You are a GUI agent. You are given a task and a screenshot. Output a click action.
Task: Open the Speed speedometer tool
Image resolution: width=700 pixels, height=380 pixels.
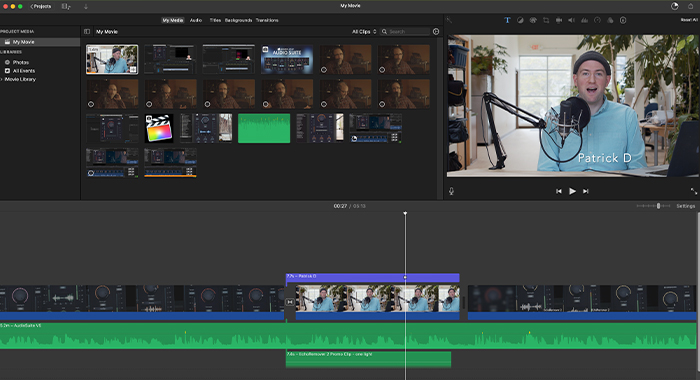[x=597, y=20]
